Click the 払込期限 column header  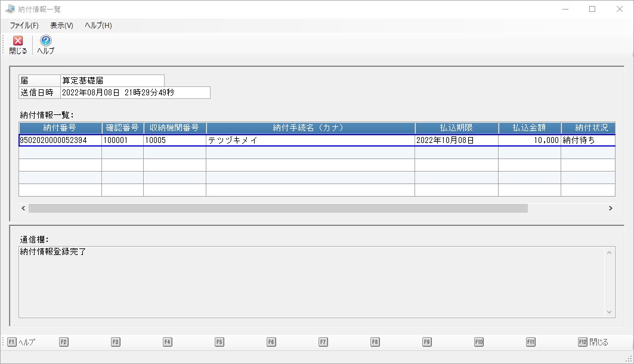(x=456, y=127)
